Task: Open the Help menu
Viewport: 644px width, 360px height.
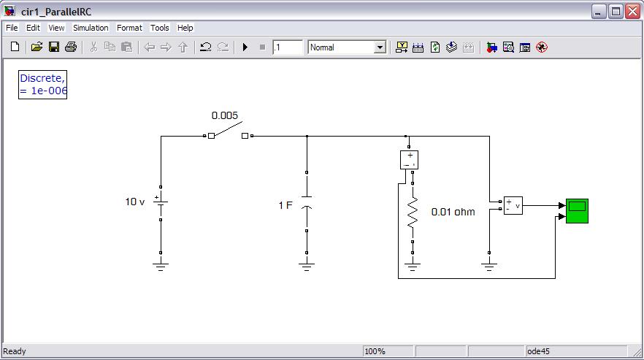Action: coord(185,28)
